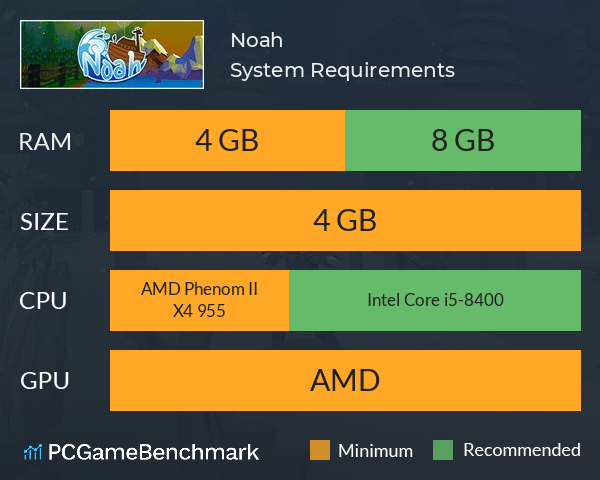Select the 4 GB minimum RAM bar
600x480 pixels.
(x=227, y=140)
